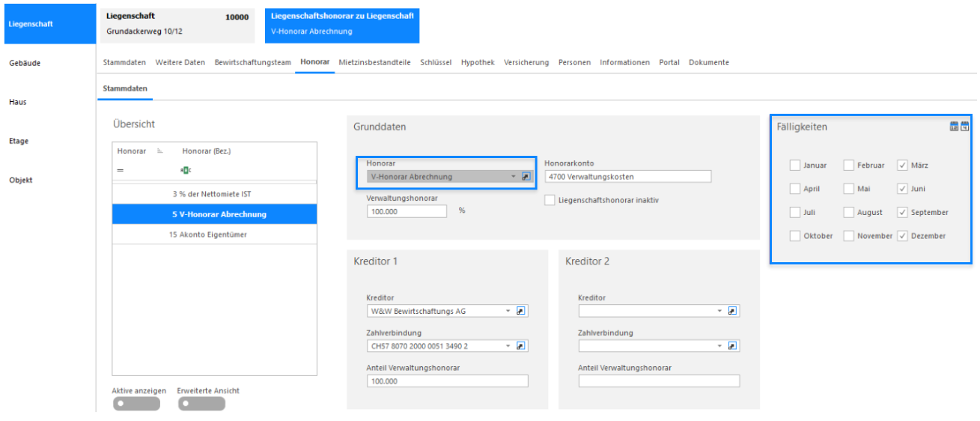Click Kreditor 1 Anteil Verwaltungshonorar field
Screen dimensions: 980x421
coord(447,381)
